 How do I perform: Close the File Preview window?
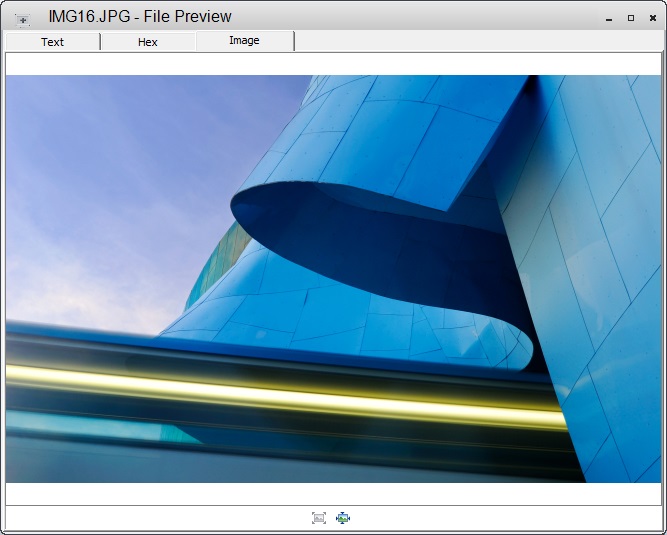(653, 18)
